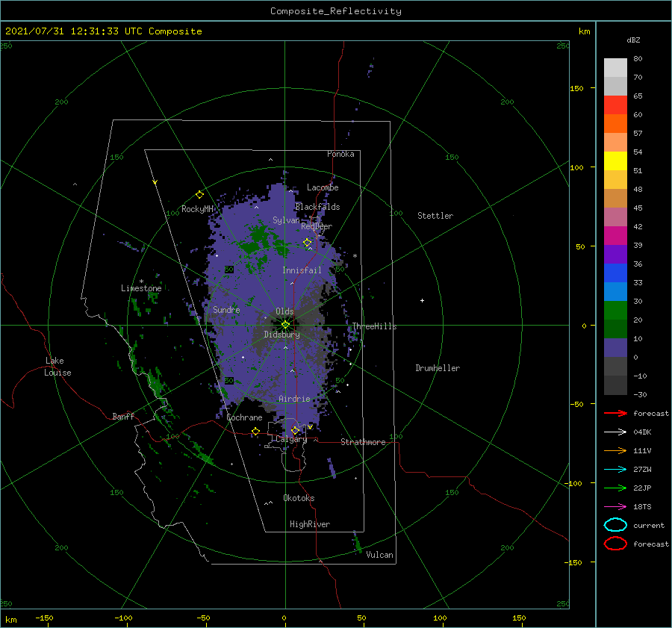672x628 pixels.
Task: Click the yellow marker near RedDeer
Action: 307,243
